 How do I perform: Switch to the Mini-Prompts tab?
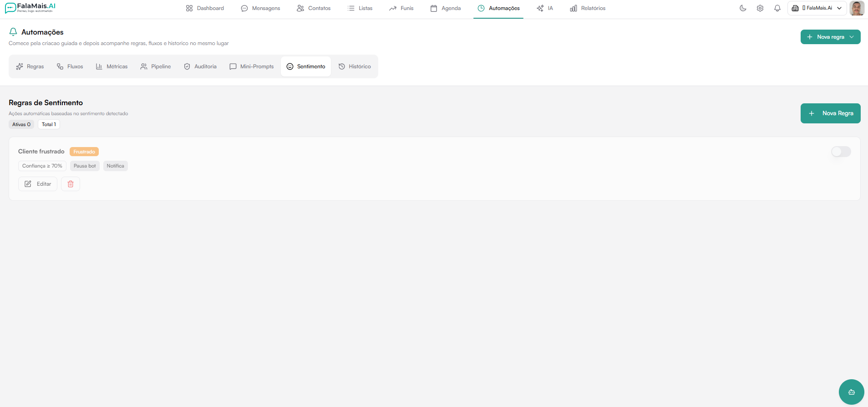point(252,66)
